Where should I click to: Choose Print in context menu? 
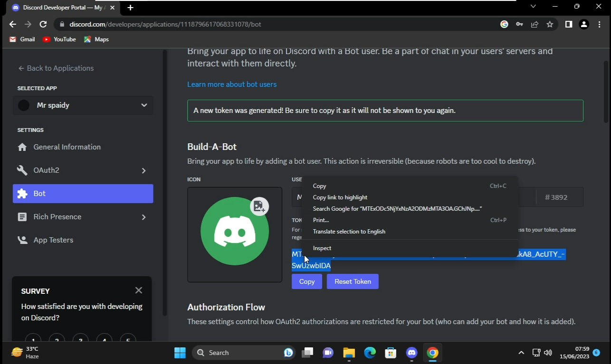click(410, 220)
